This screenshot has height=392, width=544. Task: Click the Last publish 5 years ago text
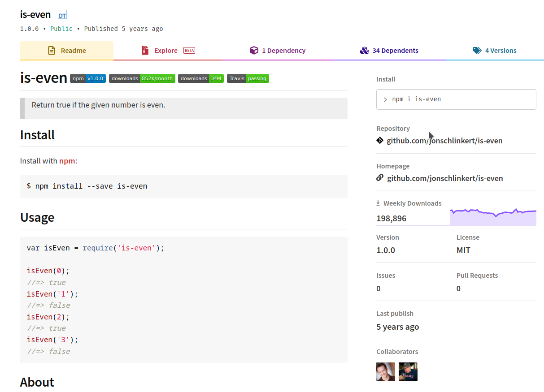click(398, 327)
